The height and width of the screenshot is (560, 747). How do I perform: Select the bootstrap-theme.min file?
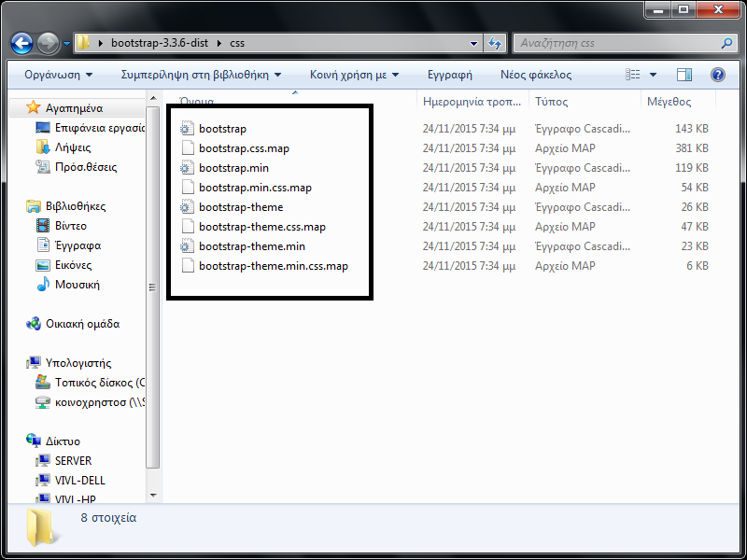(x=252, y=246)
